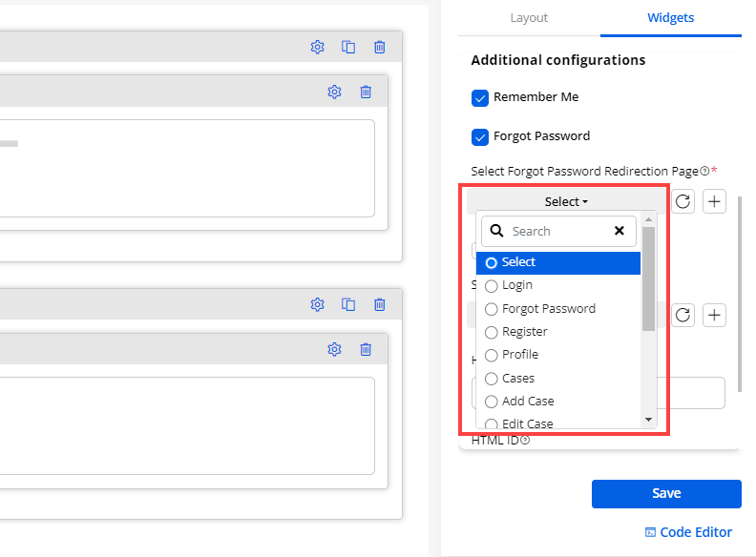Image resolution: width=756 pixels, height=557 pixels.
Task: Delete the top outer container with trash icon
Action: (x=380, y=47)
